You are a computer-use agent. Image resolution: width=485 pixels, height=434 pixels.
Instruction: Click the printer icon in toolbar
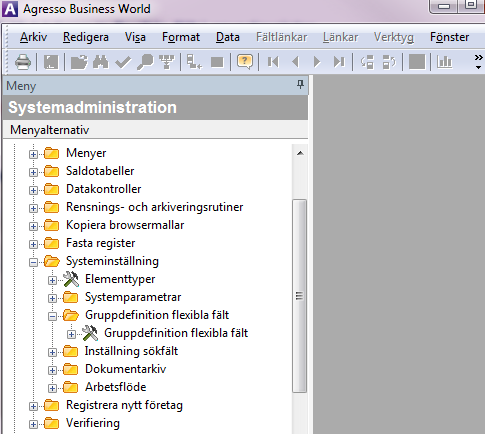[x=23, y=62]
